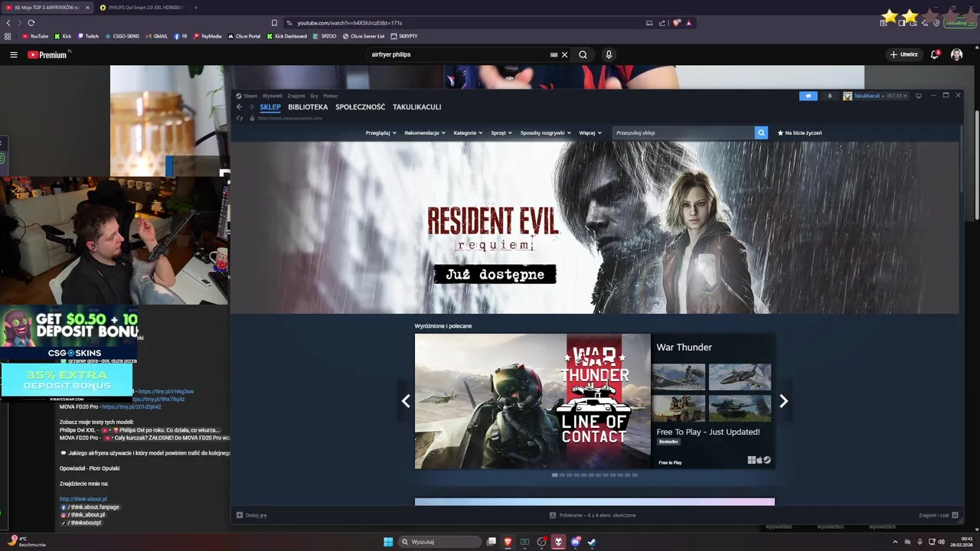
Task: Go back in Steam client navigation
Action: click(239, 107)
